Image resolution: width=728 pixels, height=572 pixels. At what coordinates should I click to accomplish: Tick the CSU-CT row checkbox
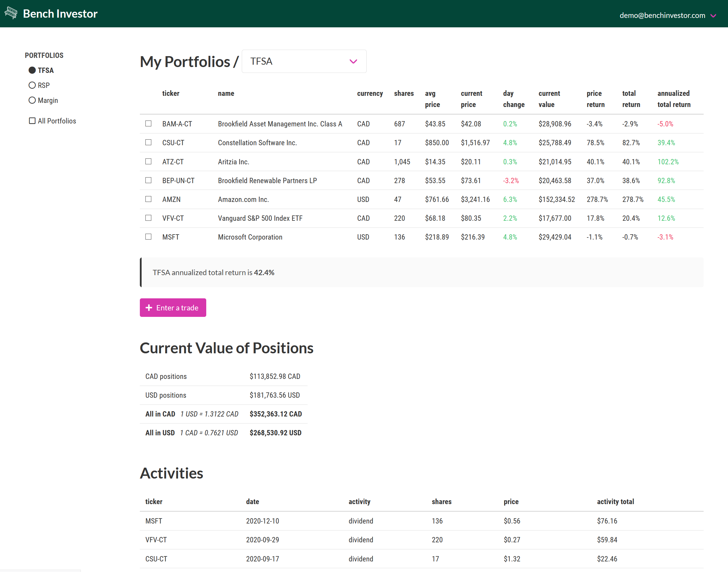[x=148, y=142]
